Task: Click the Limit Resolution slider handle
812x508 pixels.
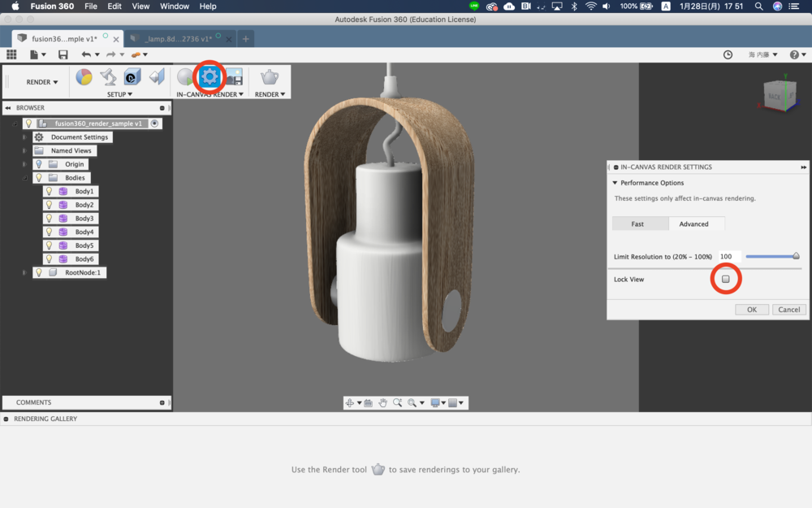Action: (x=796, y=256)
